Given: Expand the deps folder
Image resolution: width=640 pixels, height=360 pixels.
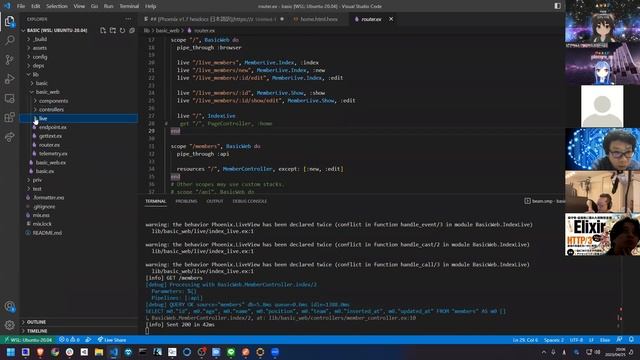Looking at the screenshot, I should point(79,66).
